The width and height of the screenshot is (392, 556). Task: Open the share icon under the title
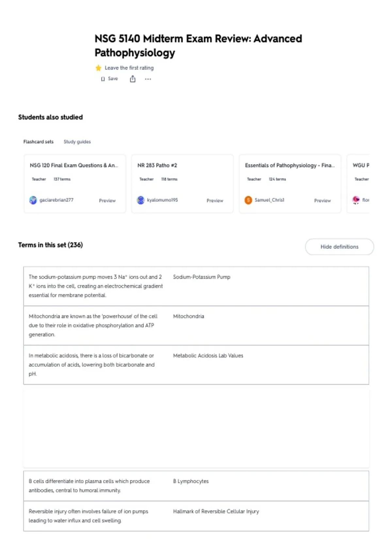(133, 79)
